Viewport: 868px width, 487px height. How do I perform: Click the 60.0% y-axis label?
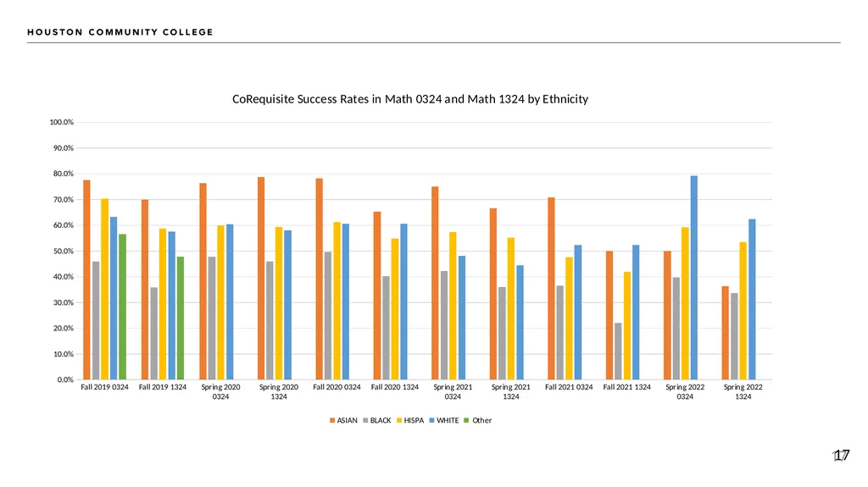pos(64,225)
